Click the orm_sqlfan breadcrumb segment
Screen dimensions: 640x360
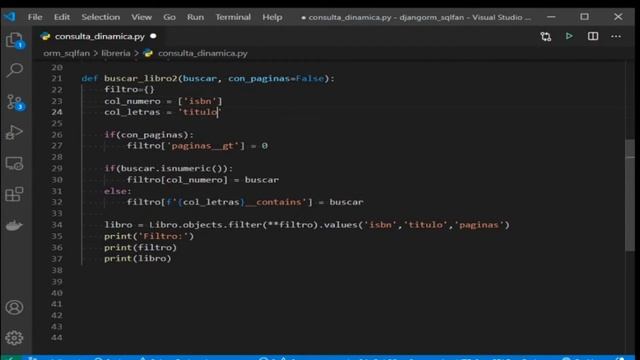click(67, 53)
